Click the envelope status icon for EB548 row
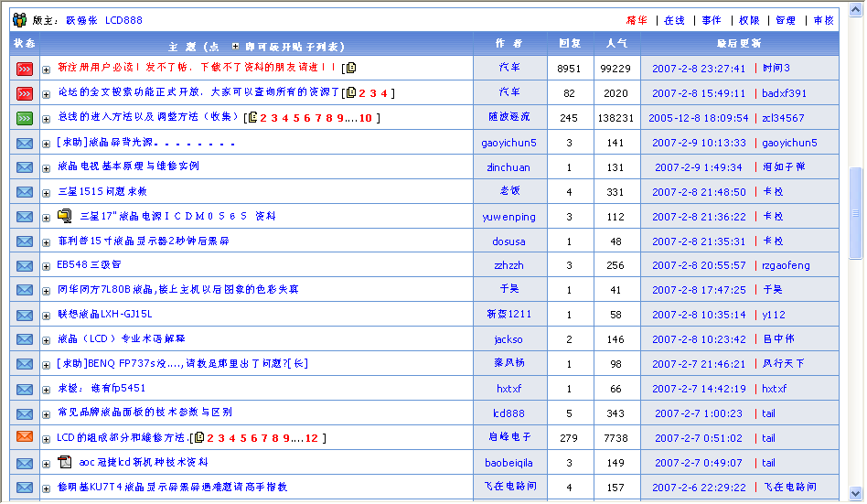Viewport: 867px width, 504px height. (25, 266)
